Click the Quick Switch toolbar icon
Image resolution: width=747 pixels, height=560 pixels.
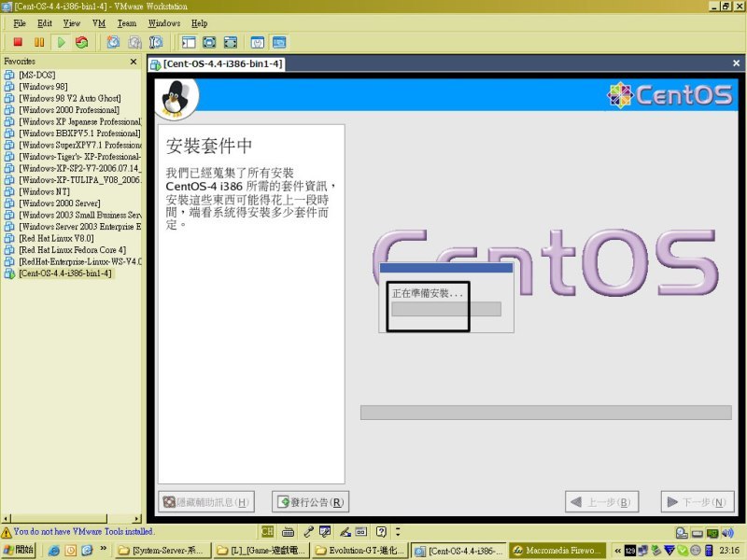tap(209, 42)
